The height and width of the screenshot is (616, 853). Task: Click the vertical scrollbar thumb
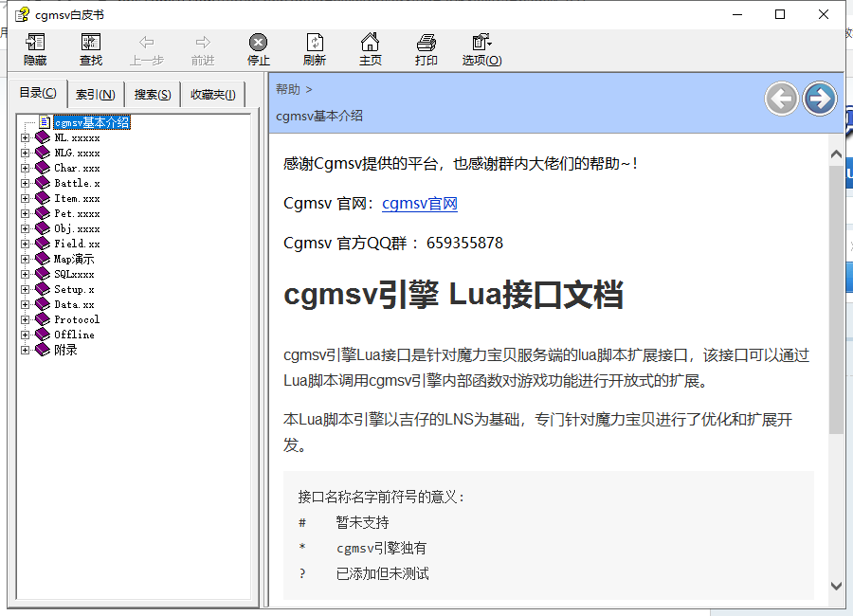836,299
